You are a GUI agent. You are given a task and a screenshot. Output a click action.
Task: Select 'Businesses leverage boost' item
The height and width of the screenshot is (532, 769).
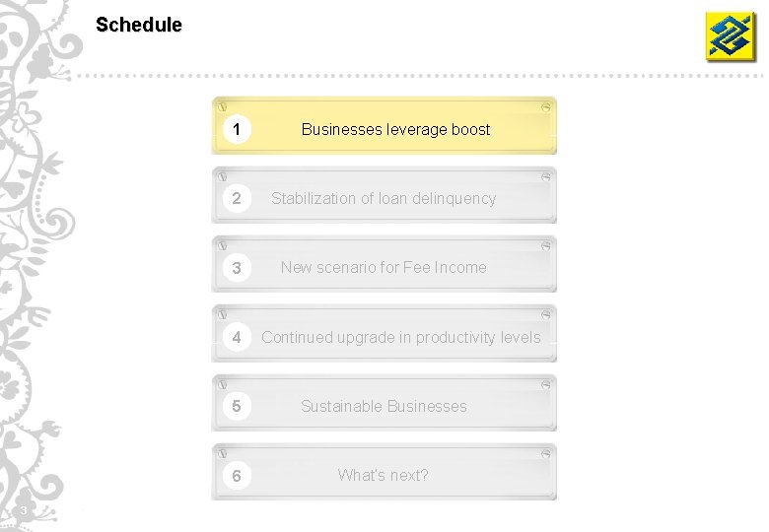pos(395,129)
